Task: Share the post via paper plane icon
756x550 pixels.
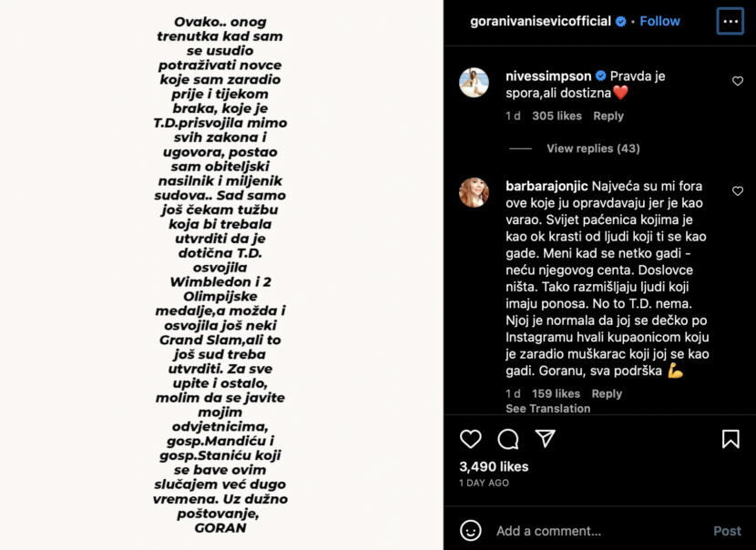Action: (546, 439)
